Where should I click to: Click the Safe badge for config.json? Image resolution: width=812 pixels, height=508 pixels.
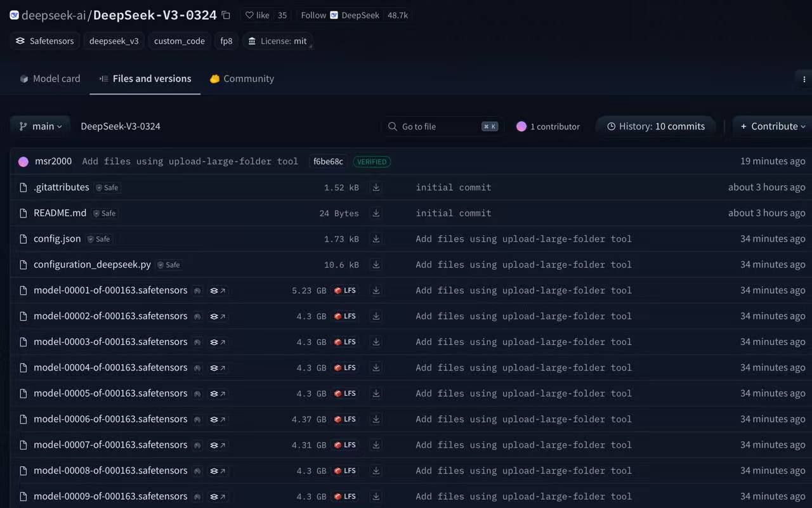[99, 239]
